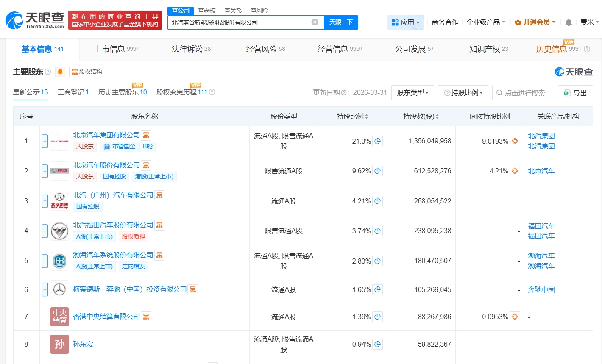Open 应用 dropdown menu
The height and width of the screenshot is (364, 602).
[x=405, y=22]
